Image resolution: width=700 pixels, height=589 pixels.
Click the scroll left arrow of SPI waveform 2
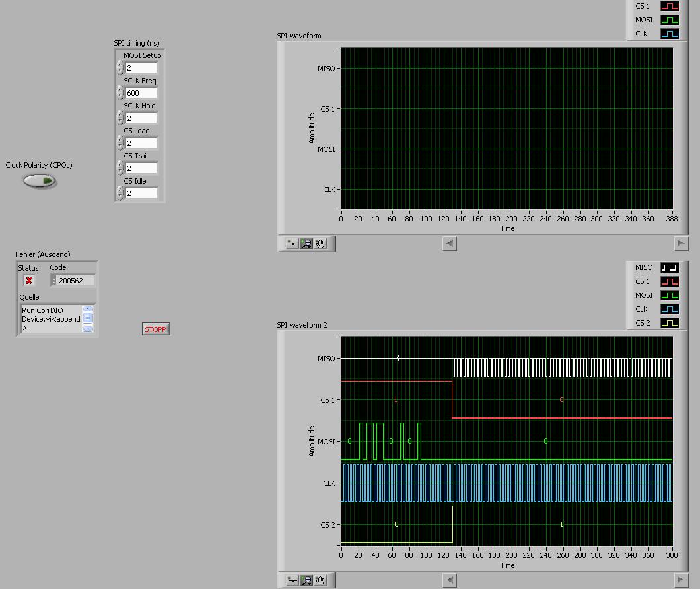point(450,580)
